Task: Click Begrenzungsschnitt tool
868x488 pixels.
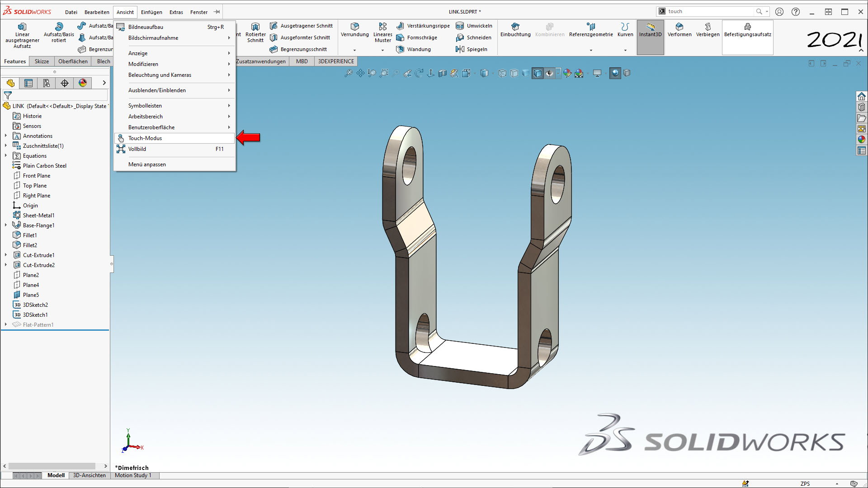Action: pos(298,49)
